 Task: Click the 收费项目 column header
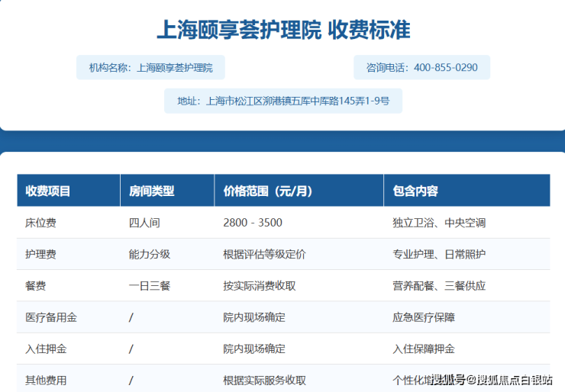click(x=69, y=191)
